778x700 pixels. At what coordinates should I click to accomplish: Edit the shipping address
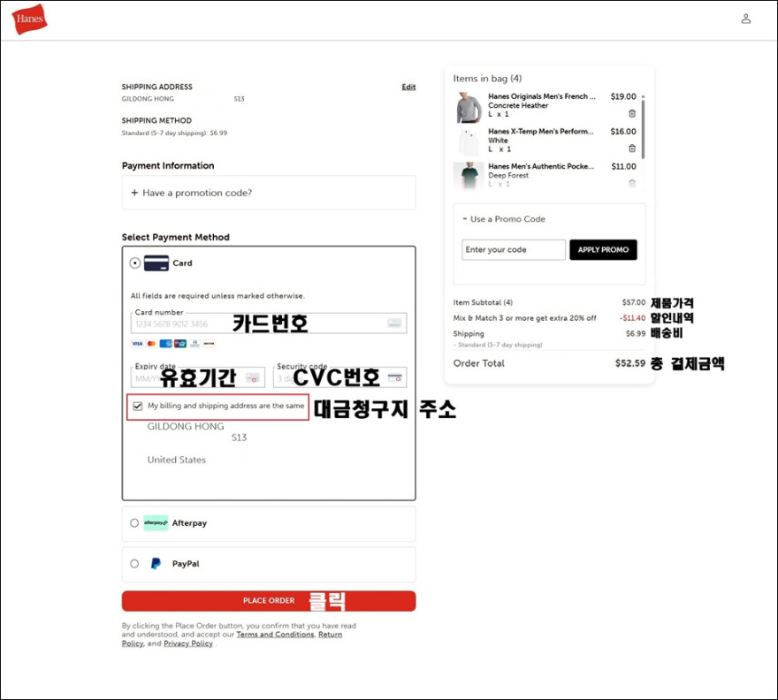(408, 87)
